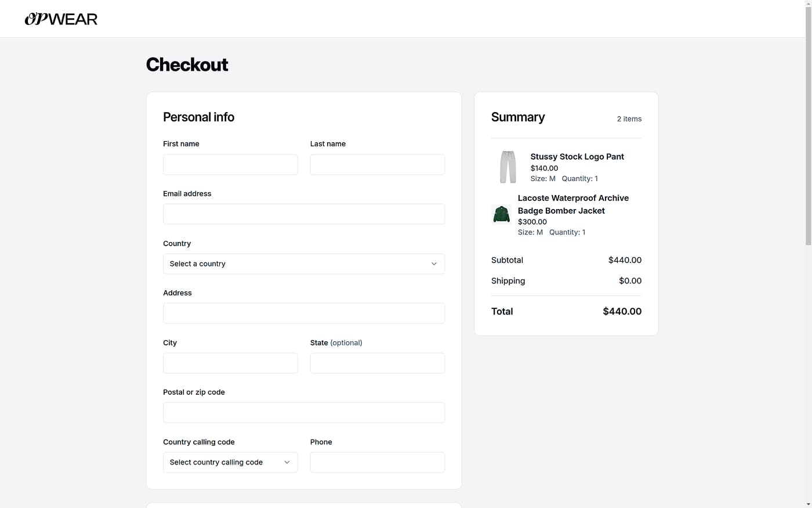This screenshot has width=812, height=508.
Task: Click the State optional input field
Action: (378, 363)
